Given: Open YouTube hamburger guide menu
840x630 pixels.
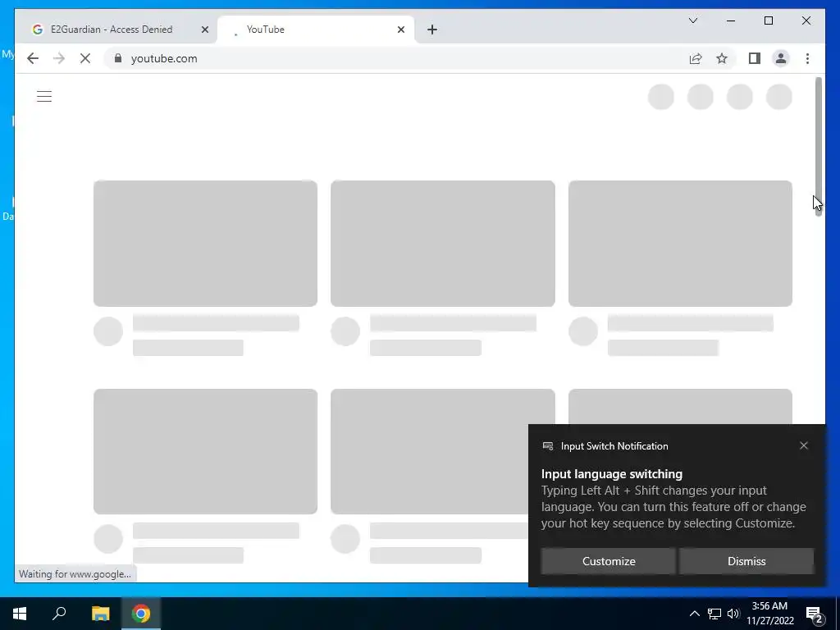Looking at the screenshot, I should [44, 97].
